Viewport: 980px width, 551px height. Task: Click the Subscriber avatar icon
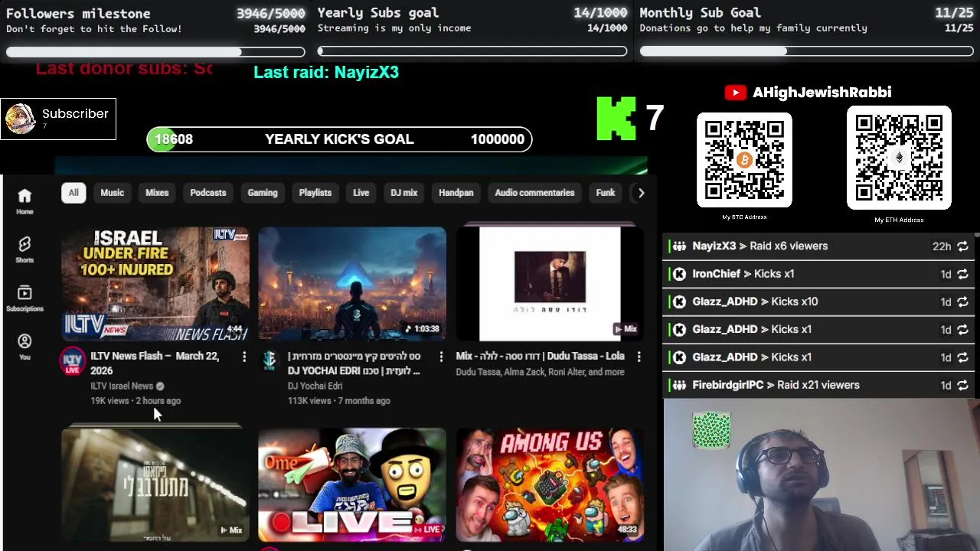[20, 119]
